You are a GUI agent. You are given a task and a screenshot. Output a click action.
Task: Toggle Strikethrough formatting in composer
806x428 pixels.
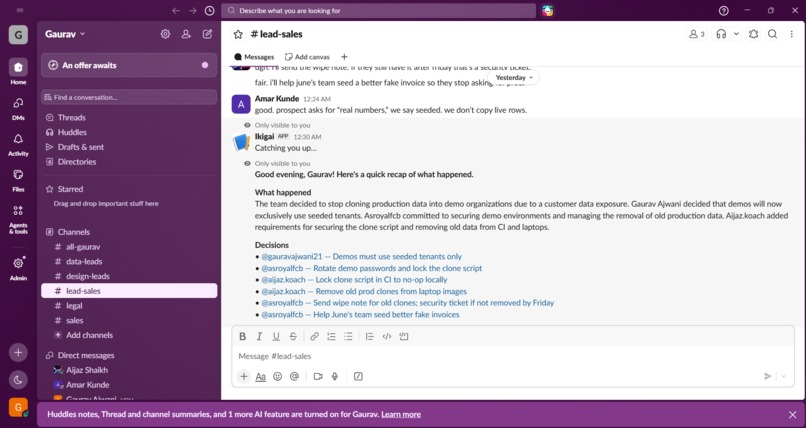point(293,337)
